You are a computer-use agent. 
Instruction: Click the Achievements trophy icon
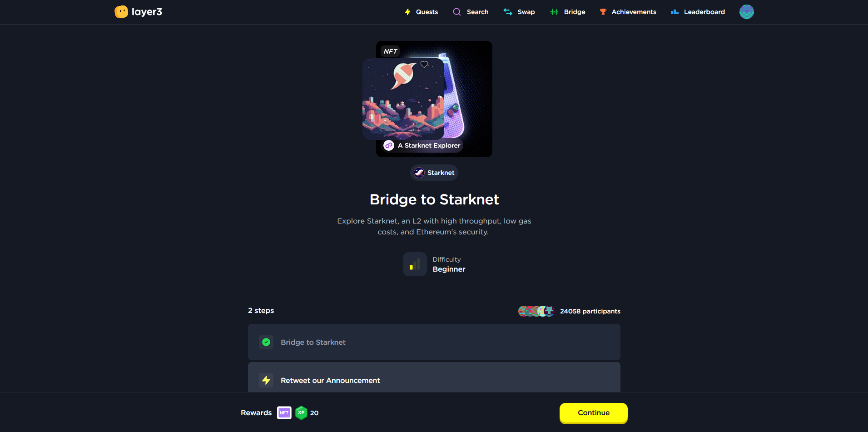coord(603,12)
